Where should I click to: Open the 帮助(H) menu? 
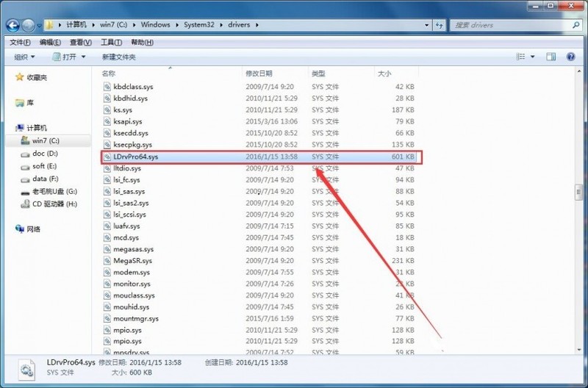pyautogui.click(x=142, y=43)
